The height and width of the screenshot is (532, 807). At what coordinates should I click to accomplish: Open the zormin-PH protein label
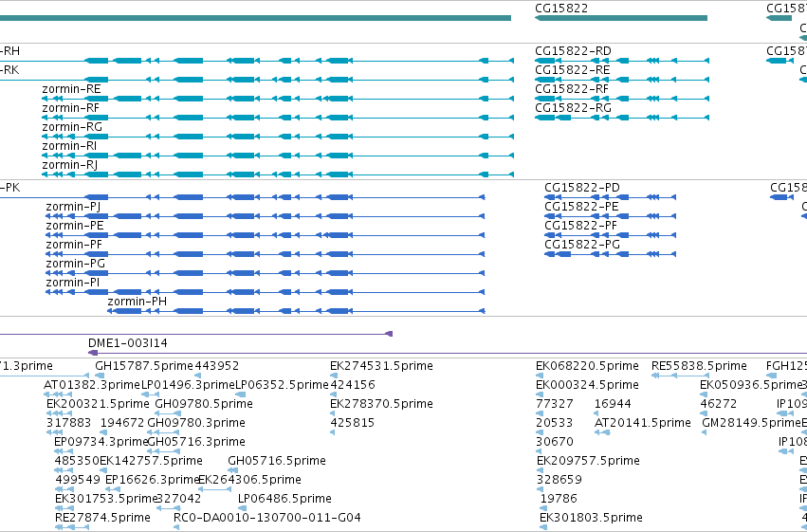(137, 302)
